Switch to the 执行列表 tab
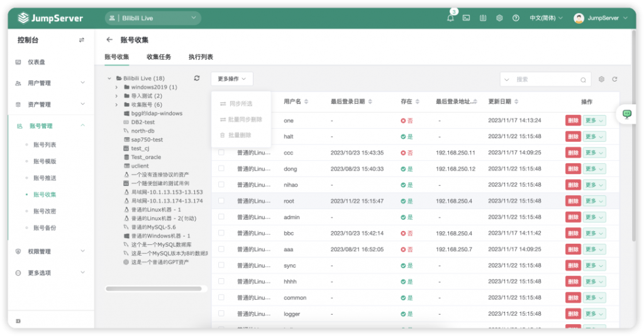 pos(201,57)
